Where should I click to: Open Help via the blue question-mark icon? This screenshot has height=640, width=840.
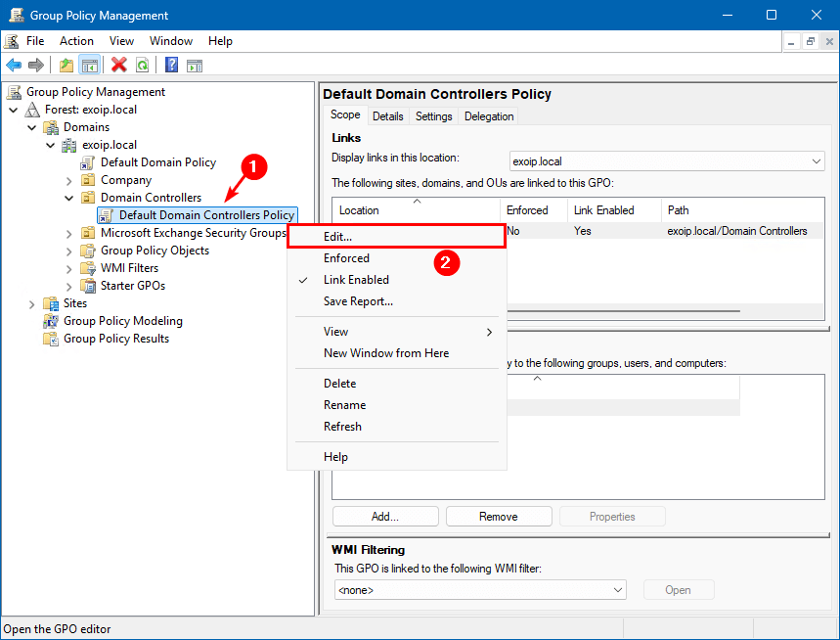171,66
